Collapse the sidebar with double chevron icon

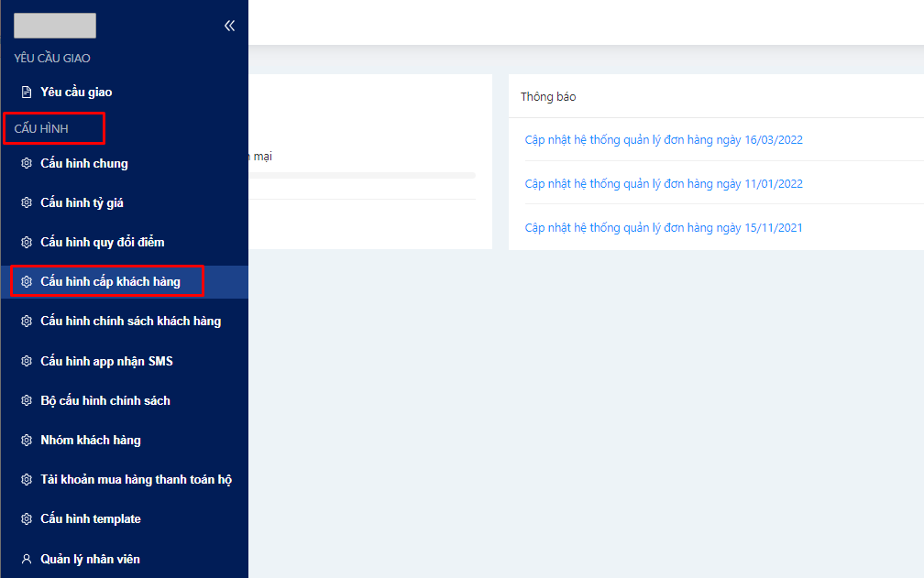229,26
